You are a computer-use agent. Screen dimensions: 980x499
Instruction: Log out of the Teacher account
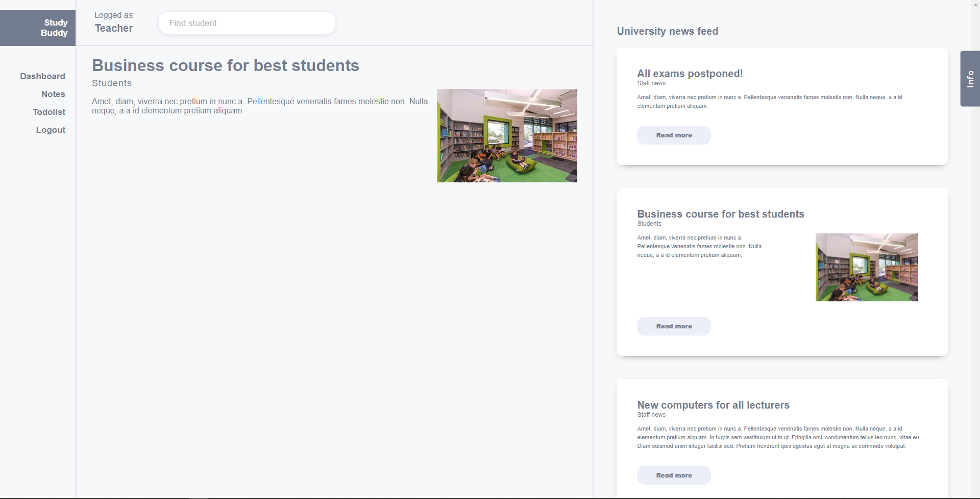(51, 130)
